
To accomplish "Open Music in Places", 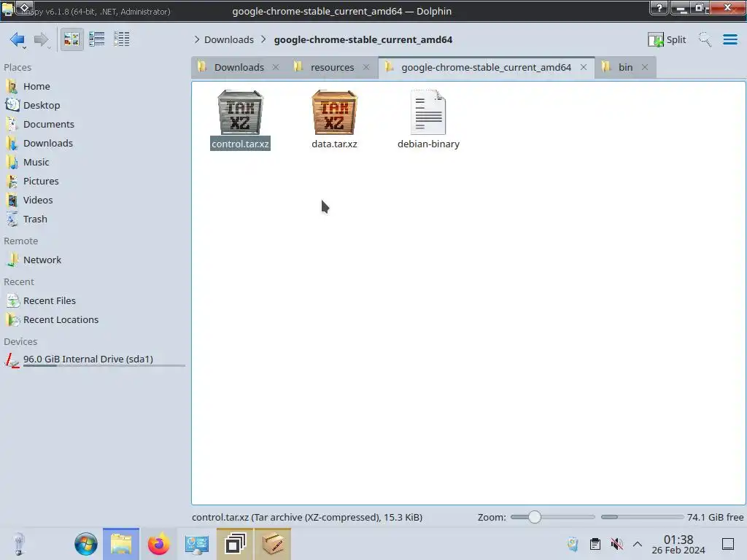I will [36, 163].
